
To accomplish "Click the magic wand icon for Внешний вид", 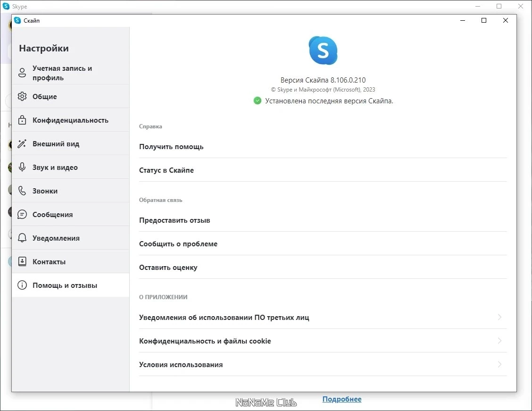I will (x=22, y=143).
